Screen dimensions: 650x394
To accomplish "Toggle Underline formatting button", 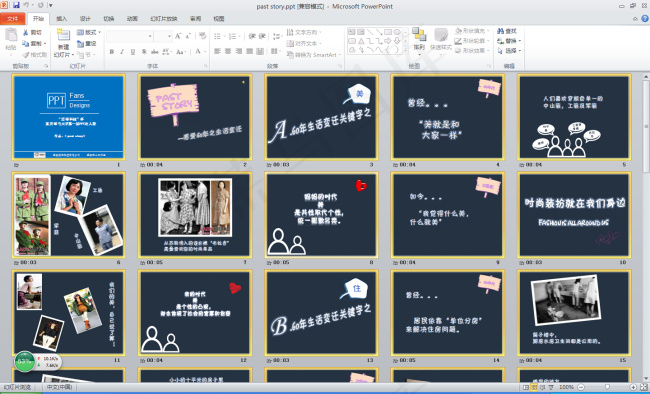I will [133, 52].
